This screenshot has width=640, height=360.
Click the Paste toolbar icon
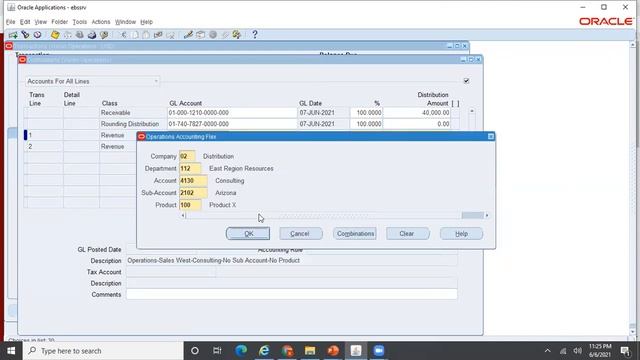[146, 35]
